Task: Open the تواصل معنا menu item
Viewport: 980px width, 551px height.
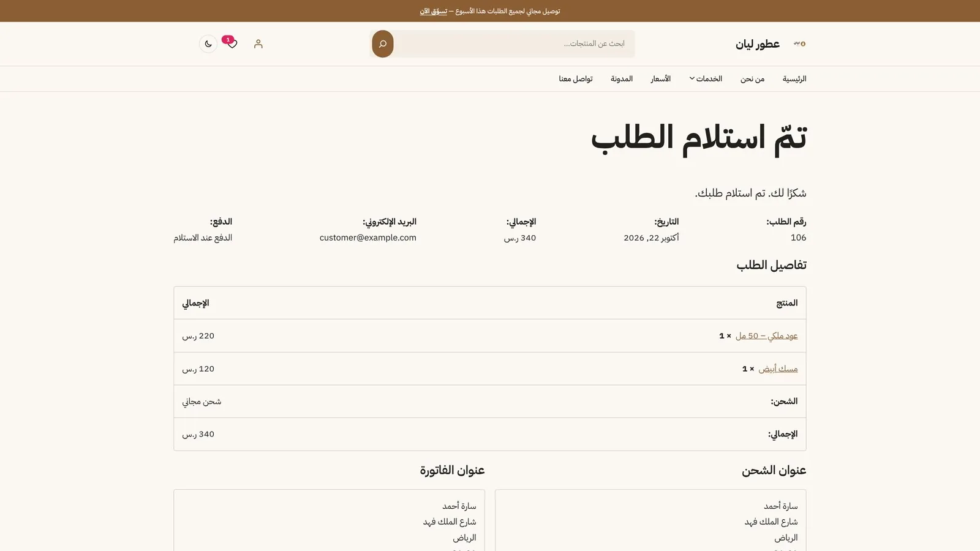Action: point(576,79)
